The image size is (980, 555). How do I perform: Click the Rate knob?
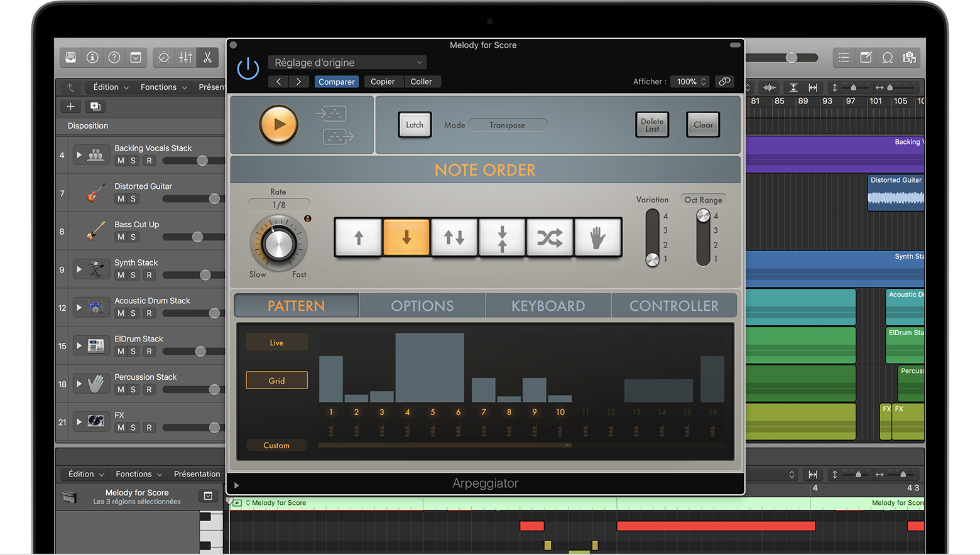pos(278,244)
